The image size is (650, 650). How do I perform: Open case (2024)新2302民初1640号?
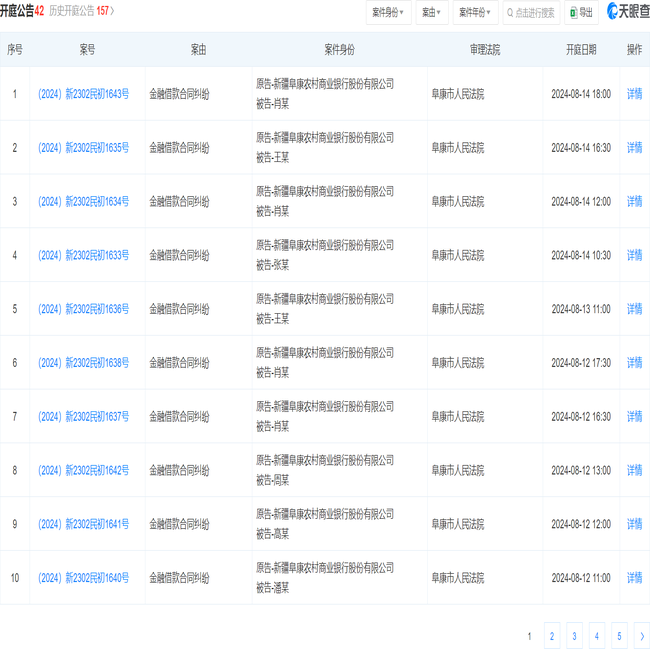click(x=83, y=577)
